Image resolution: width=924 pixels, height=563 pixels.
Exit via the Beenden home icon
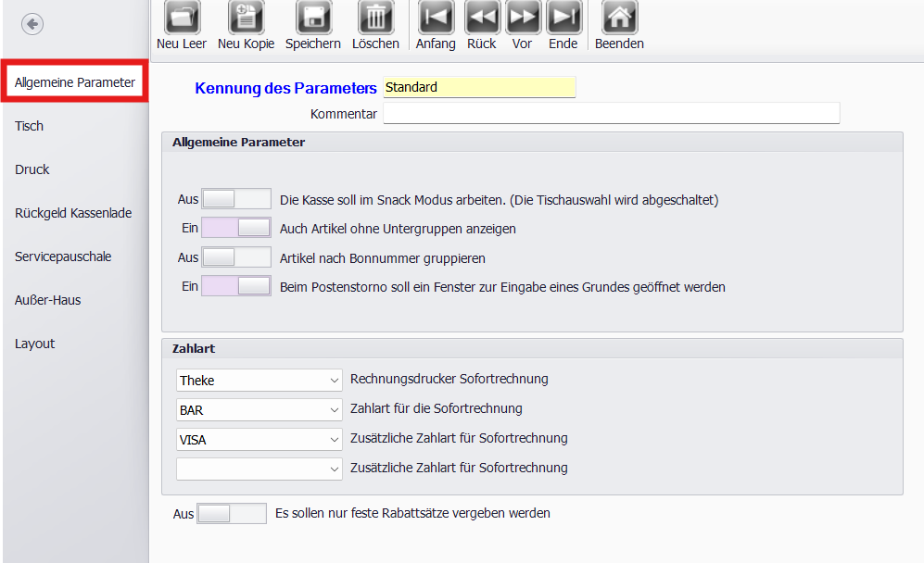tap(619, 17)
